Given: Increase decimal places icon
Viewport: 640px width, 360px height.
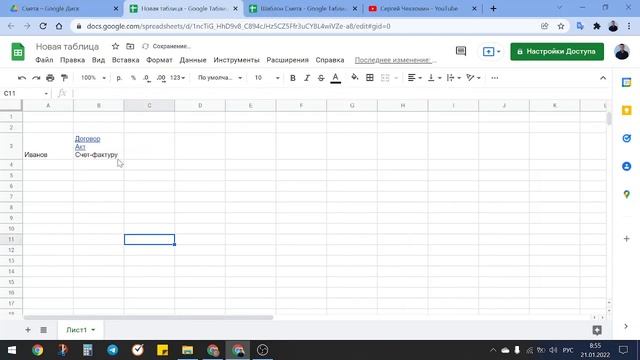Looking at the screenshot, I should 161,78.
